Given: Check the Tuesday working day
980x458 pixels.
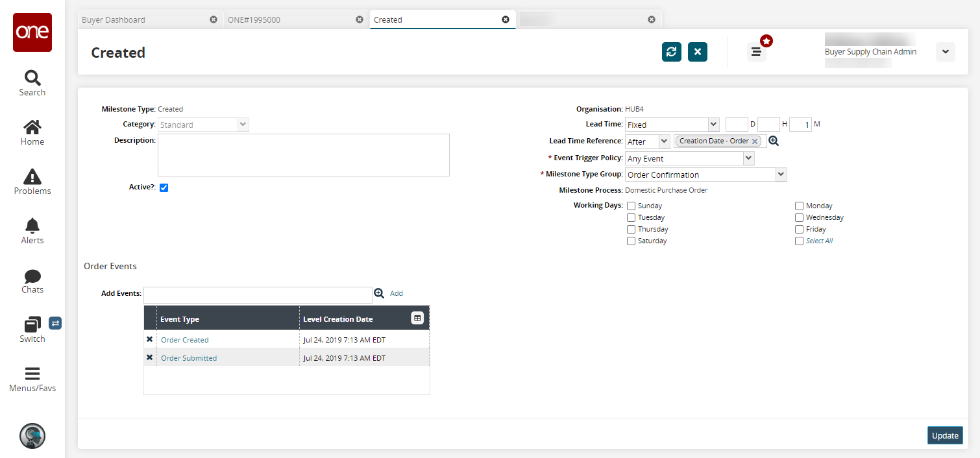Looking at the screenshot, I should (x=631, y=217).
